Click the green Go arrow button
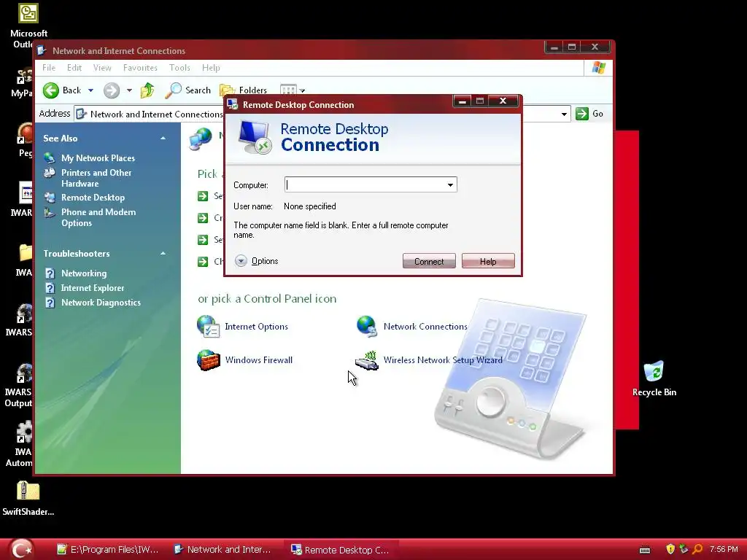This screenshot has width=747, height=560. (x=582, y=114)
